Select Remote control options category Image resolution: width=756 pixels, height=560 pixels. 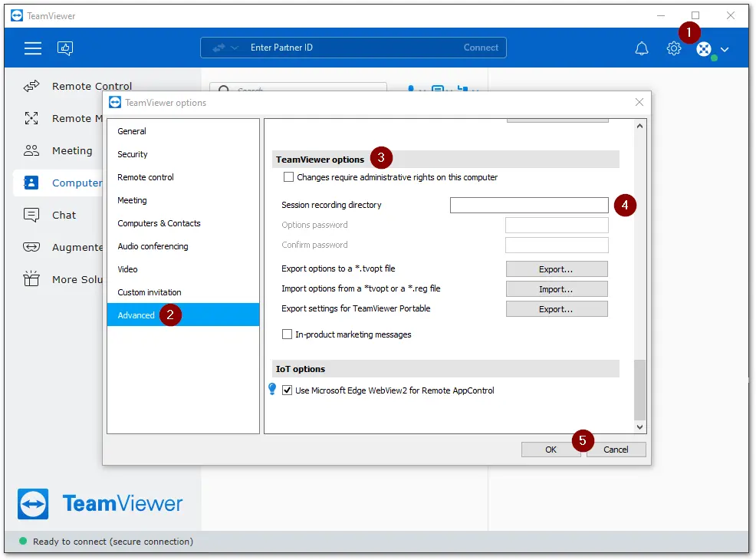click(x=183, y=177)
